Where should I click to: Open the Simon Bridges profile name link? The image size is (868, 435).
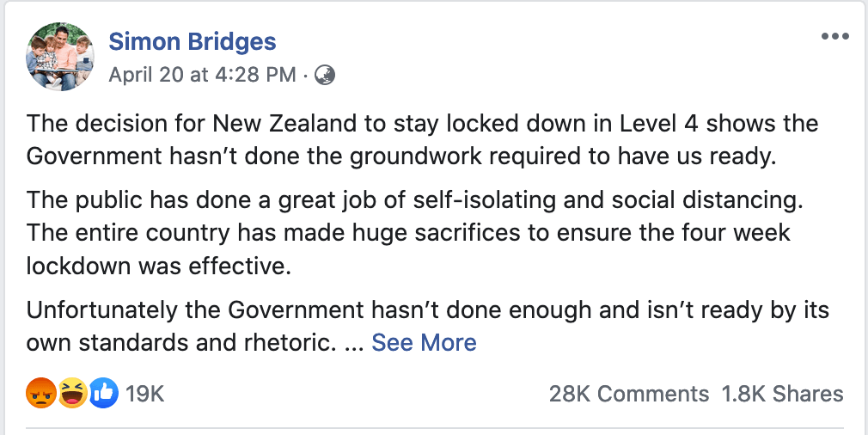[x=193, y=41]
